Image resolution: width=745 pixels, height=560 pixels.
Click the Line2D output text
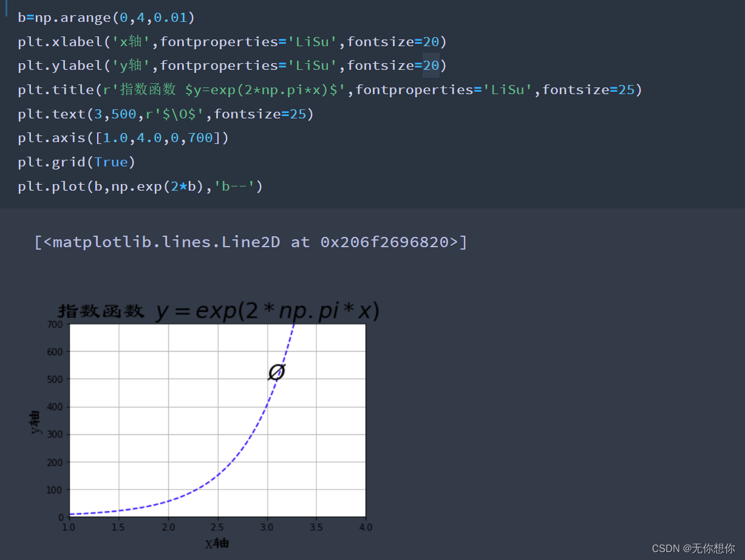pos(251,242)
